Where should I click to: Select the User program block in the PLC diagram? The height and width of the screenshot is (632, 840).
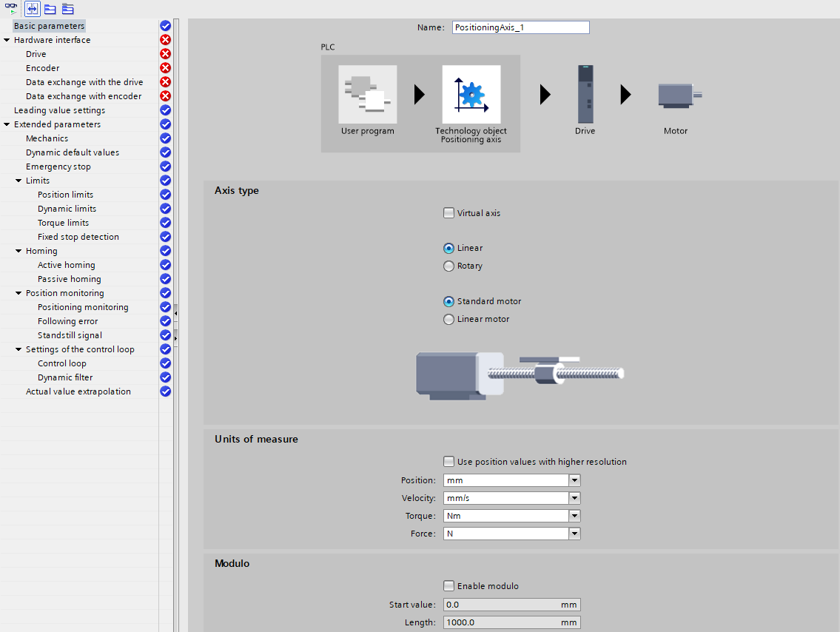368,94
